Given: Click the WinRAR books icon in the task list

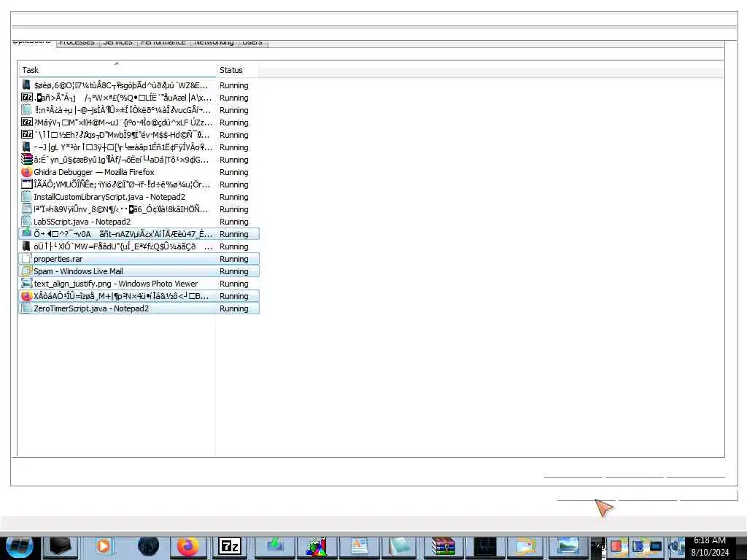Looking at the screenshot, I should (27, 160).
